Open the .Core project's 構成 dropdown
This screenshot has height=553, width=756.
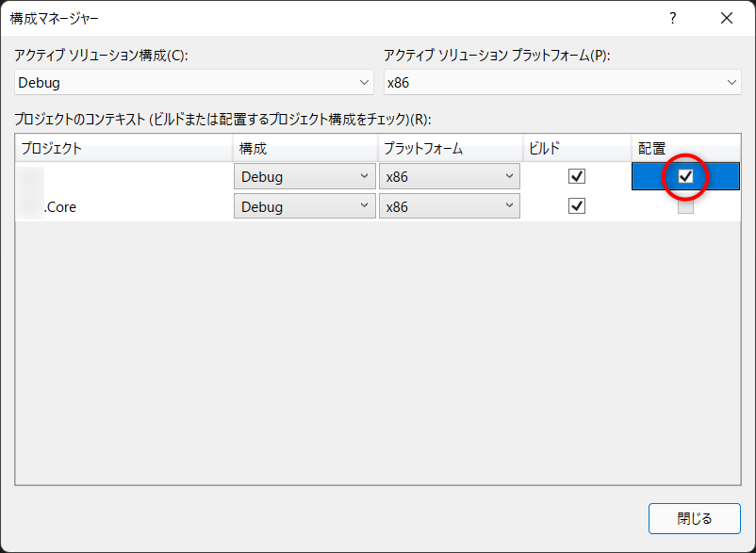tap(304, 206)
